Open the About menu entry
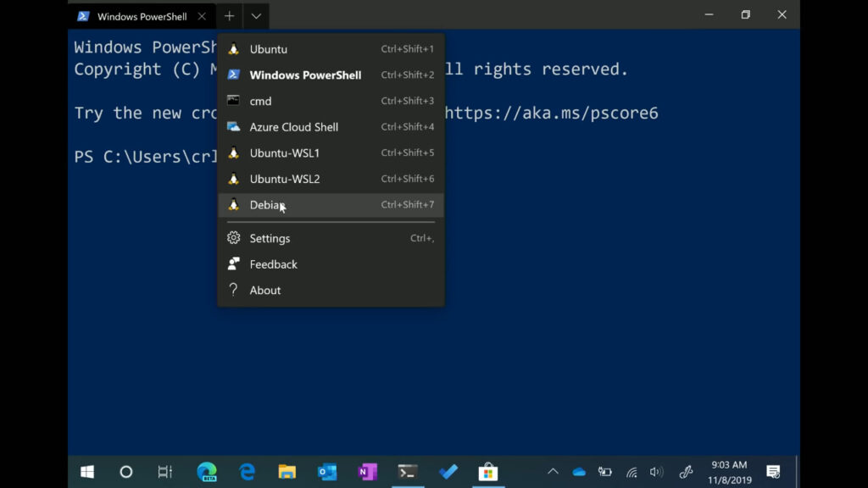The image size is (868, 488). point(331,291)
